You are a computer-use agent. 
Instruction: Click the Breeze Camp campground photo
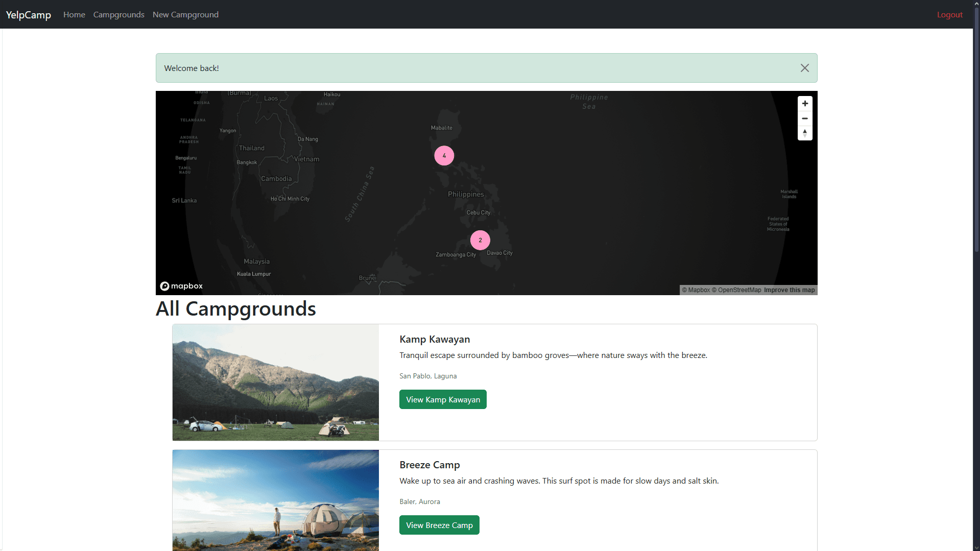point(276,500)
